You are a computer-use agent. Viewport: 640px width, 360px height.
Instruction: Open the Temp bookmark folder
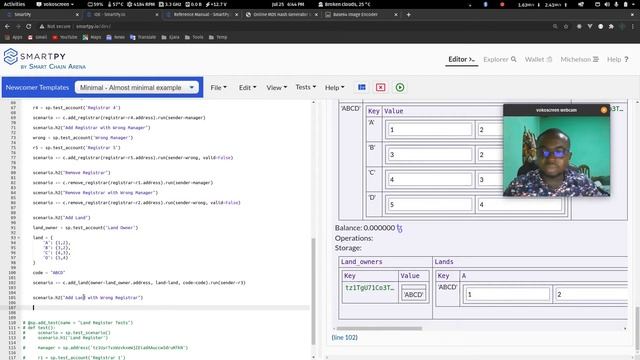pyautogui.click(x=218, y=37)
